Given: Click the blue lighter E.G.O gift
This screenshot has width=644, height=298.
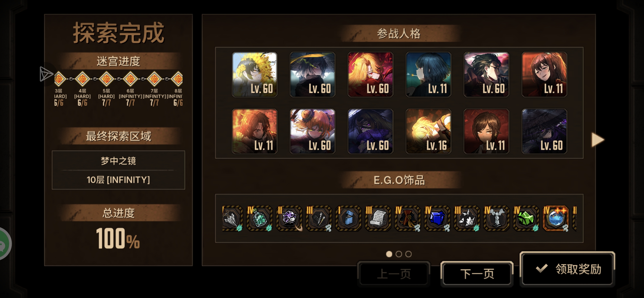Looking at the screenshot, I should click(x=348, y=218).
